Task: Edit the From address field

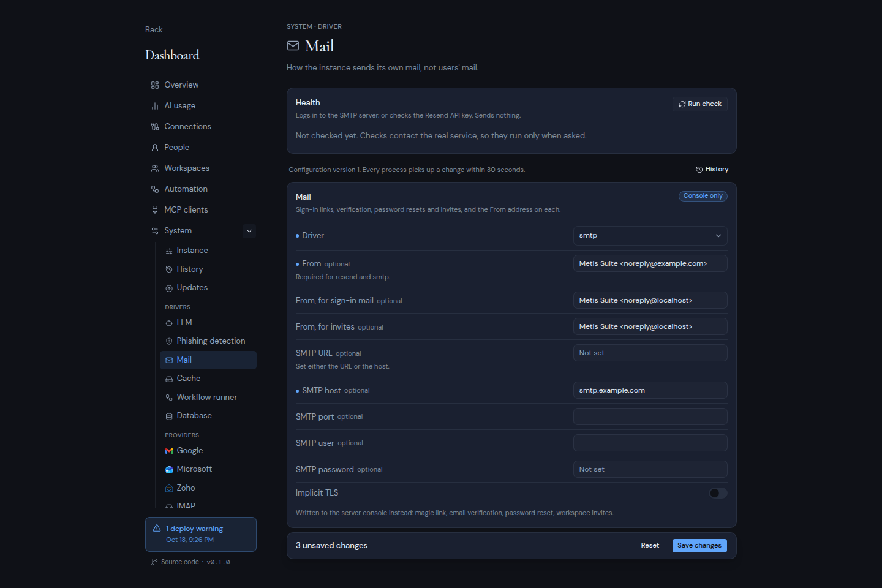Action: (x=650, y=264)
